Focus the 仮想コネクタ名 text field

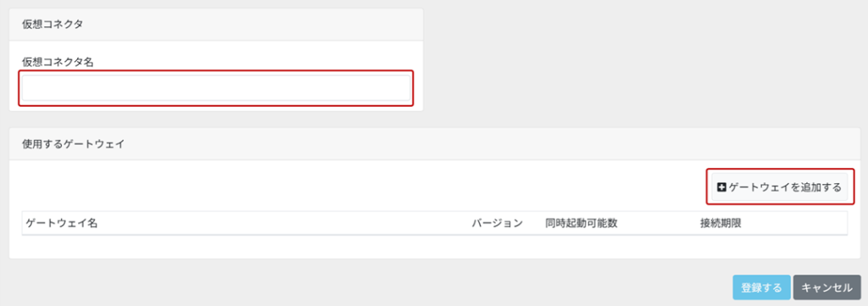click(x=216, y=88)
